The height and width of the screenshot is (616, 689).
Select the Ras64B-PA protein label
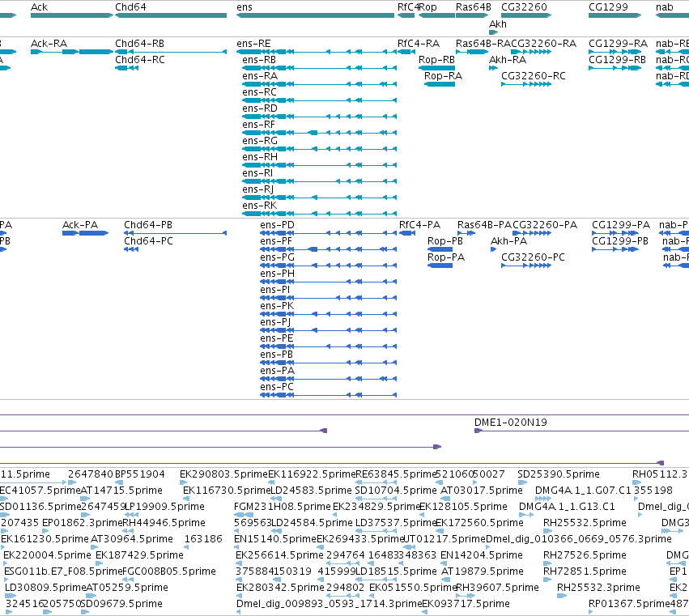click(x=484, y=225)
